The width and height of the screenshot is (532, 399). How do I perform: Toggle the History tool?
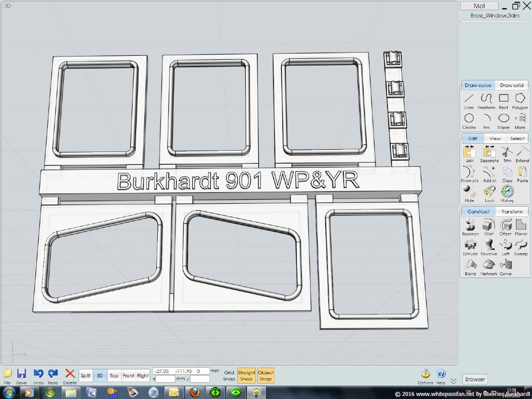(x=507, y=194)
